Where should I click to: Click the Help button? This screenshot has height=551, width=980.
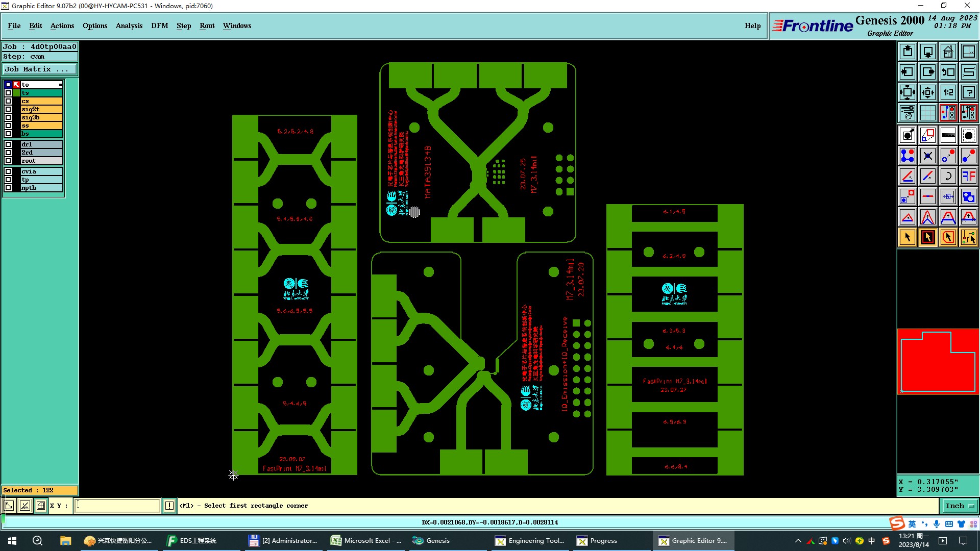[x=752, y=26]
